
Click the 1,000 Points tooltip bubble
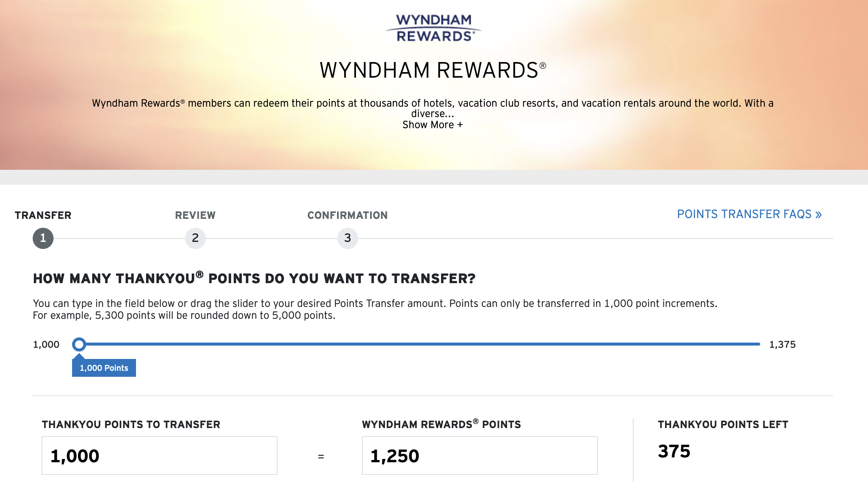tap(104, 368)
